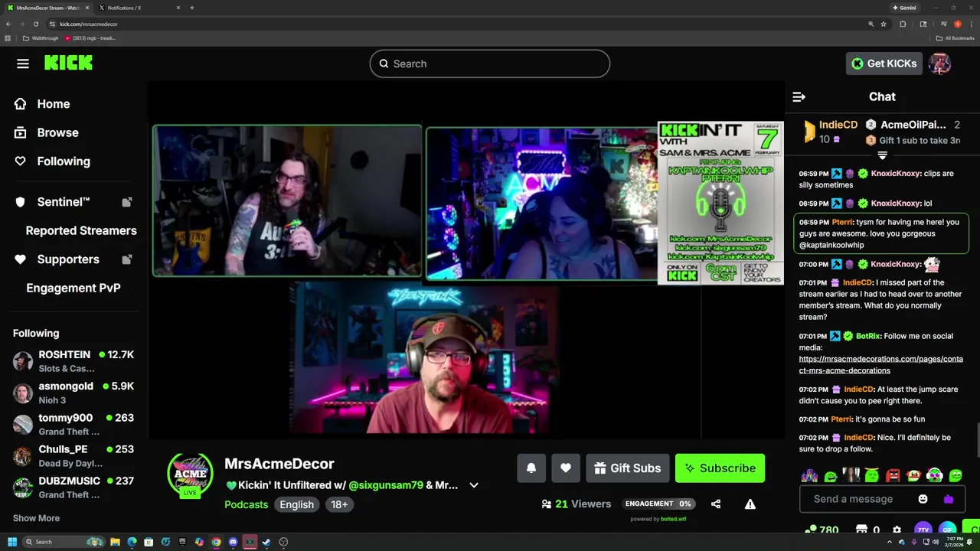Collapse the chat panel
This screenshot has height=551, width=980.
tap(799, 96)
